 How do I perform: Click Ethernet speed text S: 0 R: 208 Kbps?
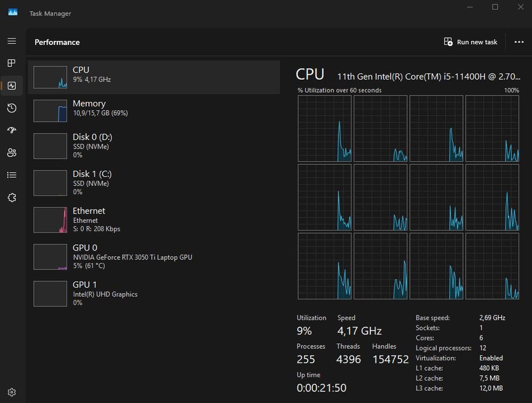pyautogui.click(x=97, y=229)
